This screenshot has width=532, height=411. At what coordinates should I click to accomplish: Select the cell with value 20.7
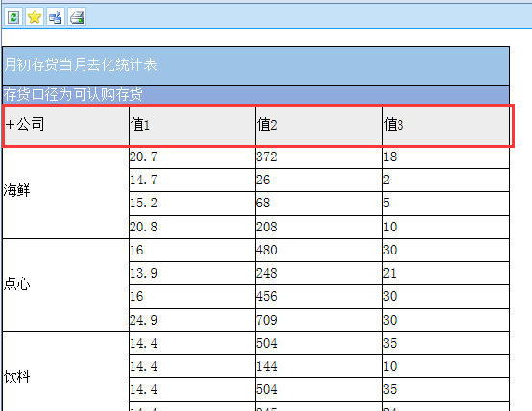point(192,157)
